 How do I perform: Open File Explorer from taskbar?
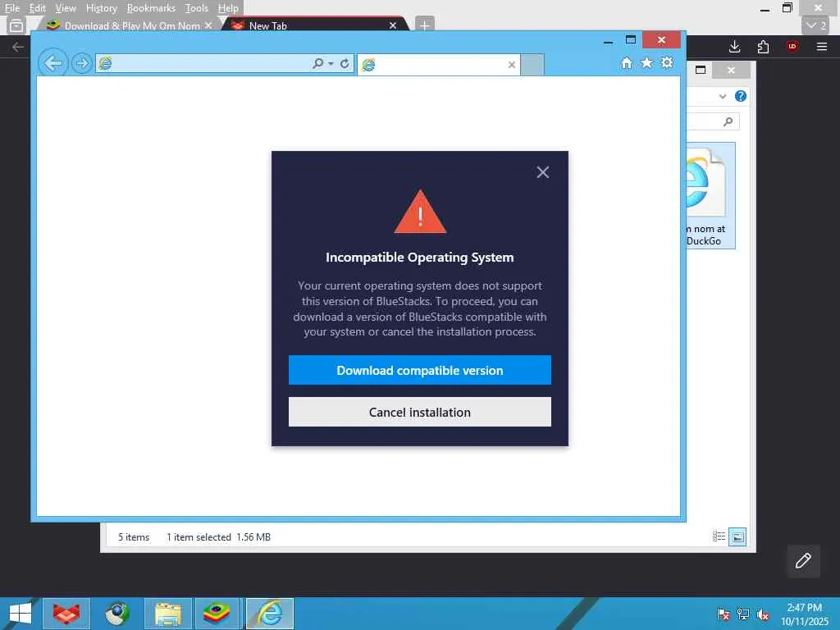click(167, 614)
